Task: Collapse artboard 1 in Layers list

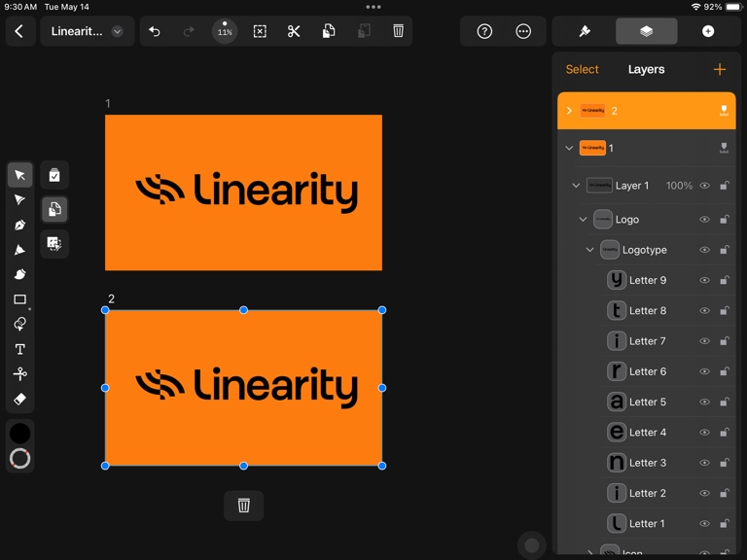Action: pyautogui.click(x=569, y=148)
